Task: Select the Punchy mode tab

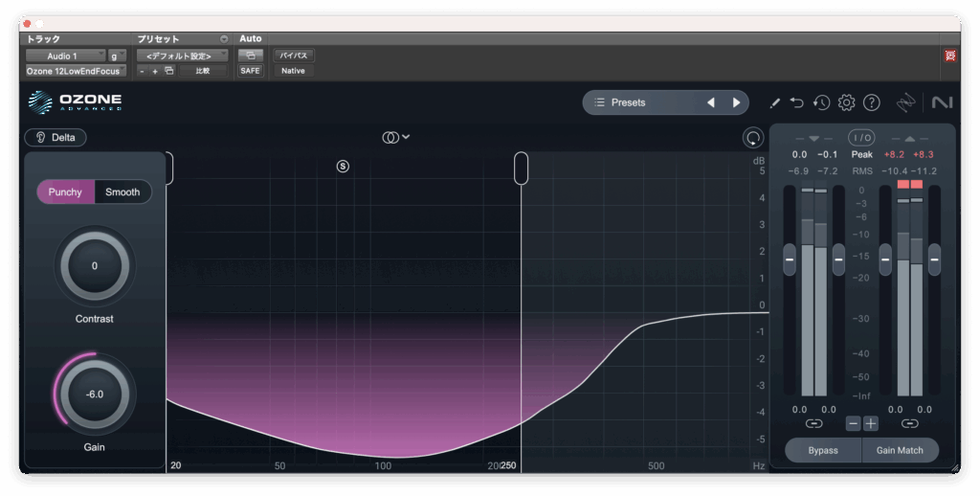Action: point(65,192)
